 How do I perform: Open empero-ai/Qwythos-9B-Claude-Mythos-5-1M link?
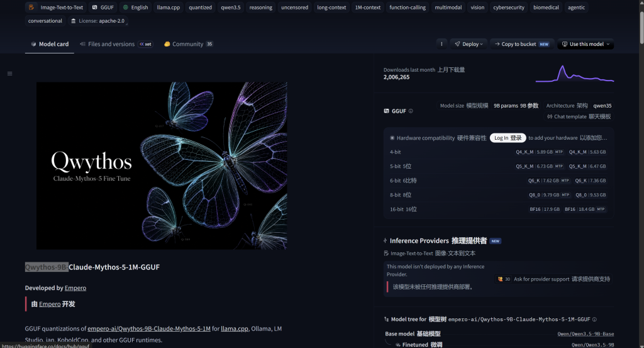point(148,328)
